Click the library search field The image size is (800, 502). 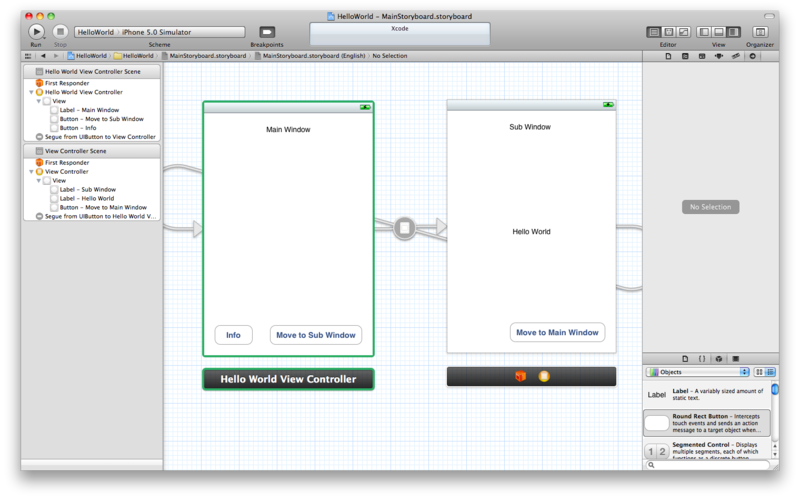point(708,465)
